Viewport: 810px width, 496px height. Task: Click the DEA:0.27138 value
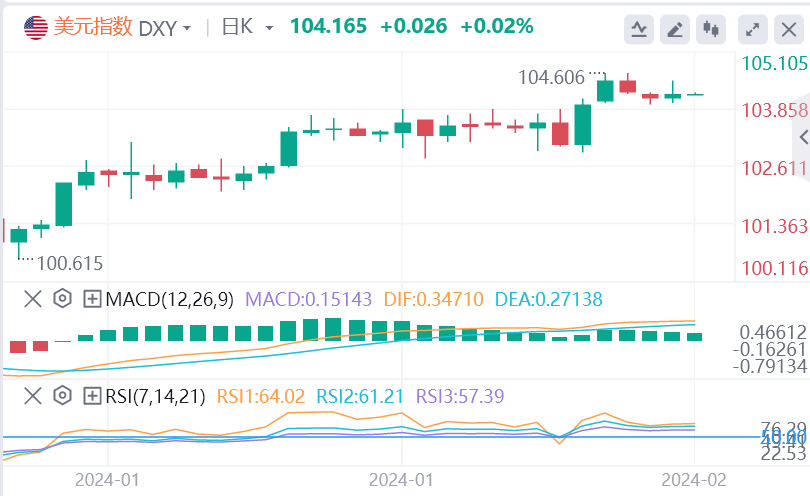pyautogui.click(x=549, y=299)
